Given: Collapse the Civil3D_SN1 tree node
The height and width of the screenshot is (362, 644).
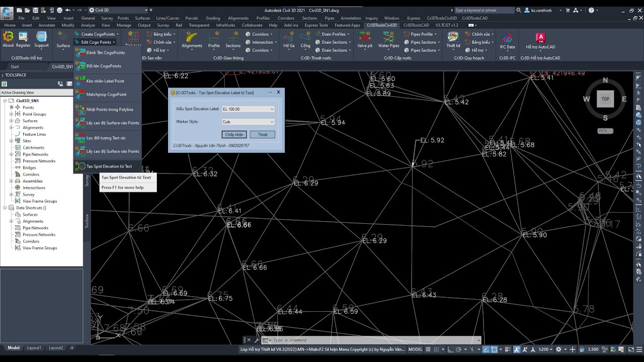Looking at the screenshot, I should click(x=5, y=101).
